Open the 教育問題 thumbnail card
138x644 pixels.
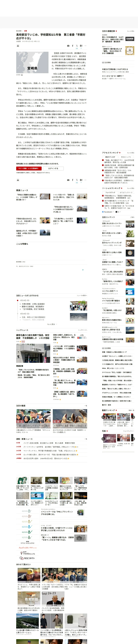coord(29,599)
